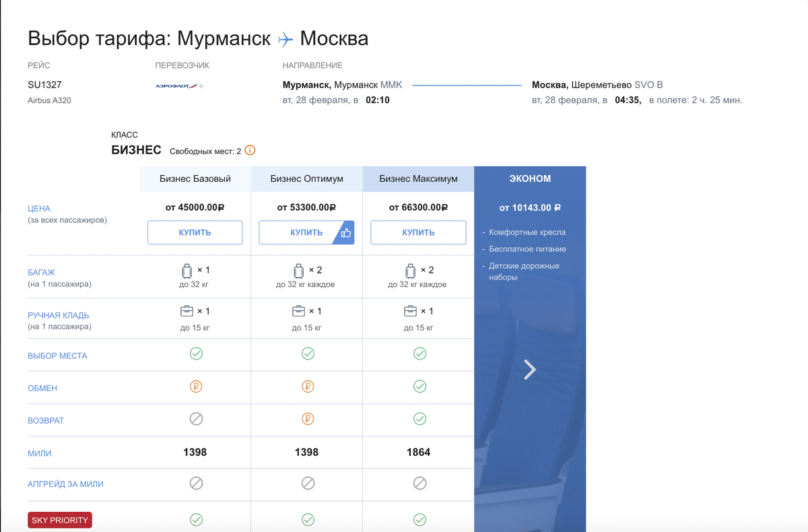Click the hand baggage briefcase icon for Бизнес Базовый
This screenshot has width=808, height=532.
[187, 311]
